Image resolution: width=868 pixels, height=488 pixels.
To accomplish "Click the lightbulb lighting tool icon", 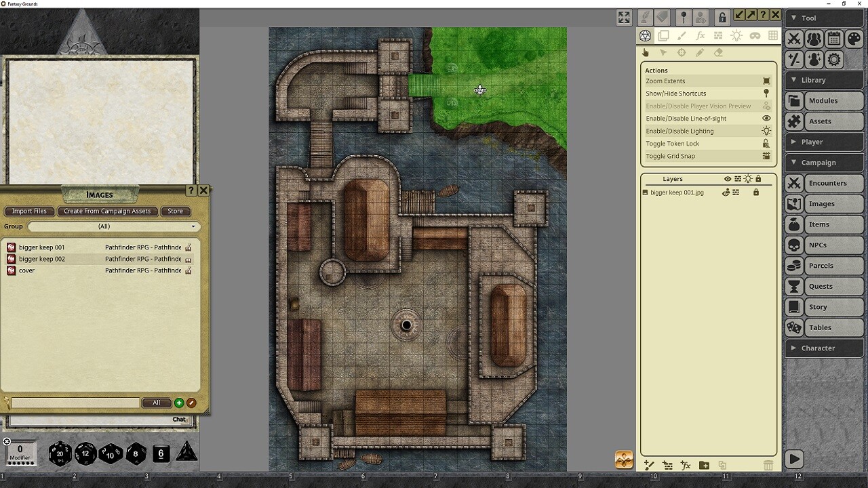I will point(736,36).
